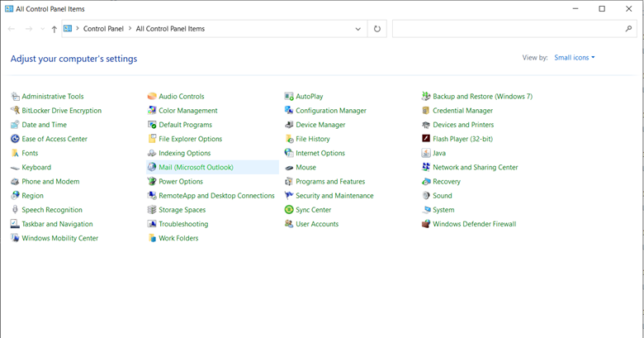Click the Storage Spaces icon

click(152, 210)
